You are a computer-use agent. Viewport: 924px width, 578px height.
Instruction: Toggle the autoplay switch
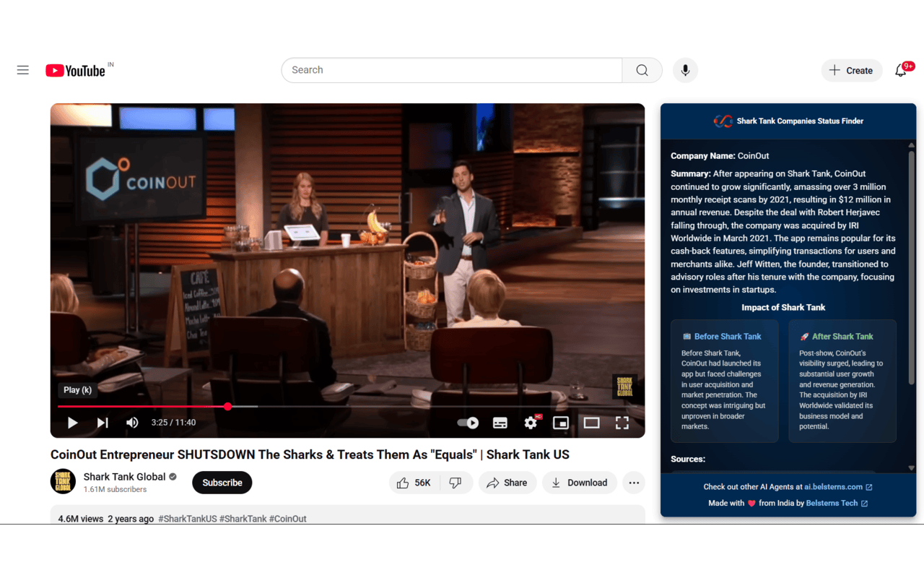click(468, 423)
